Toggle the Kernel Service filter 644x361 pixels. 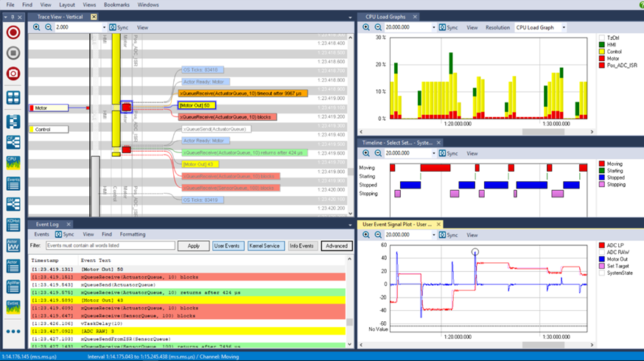coord(264,245)
